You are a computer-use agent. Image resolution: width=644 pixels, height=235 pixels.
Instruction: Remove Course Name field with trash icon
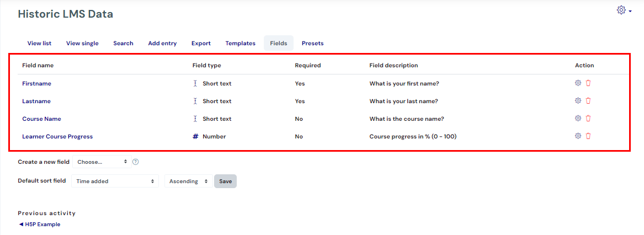pos(588,118)
